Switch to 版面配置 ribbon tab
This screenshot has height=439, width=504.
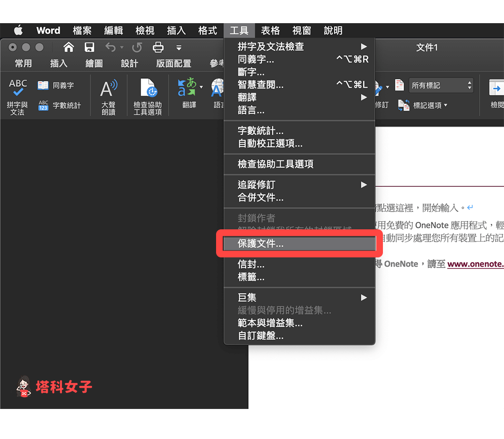pos(174,63)
